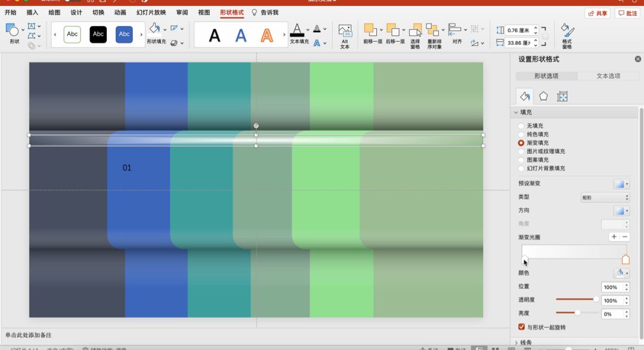Select the effects pentagon tab icon
This screenshot has height=350, width=644.
pos(543,97)
